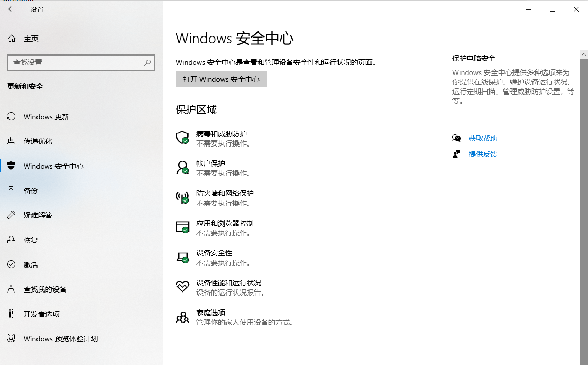
Task: Open 防火墙和网络保护 protection area
Action: tap(215, 198)
